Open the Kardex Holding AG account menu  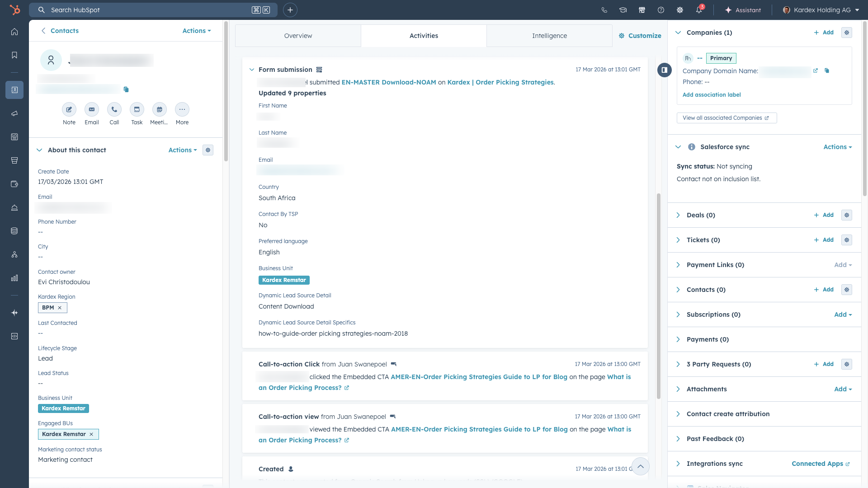[821, 10]
